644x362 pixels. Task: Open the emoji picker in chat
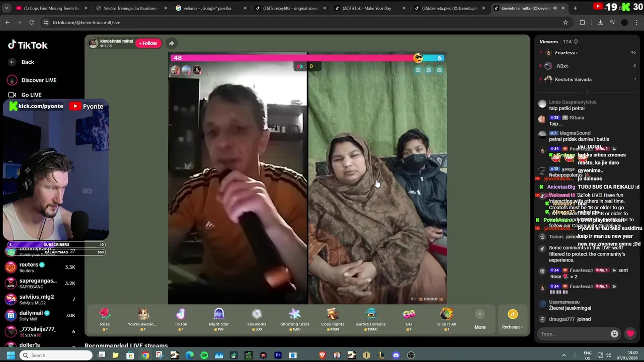[x=614, y=334]
